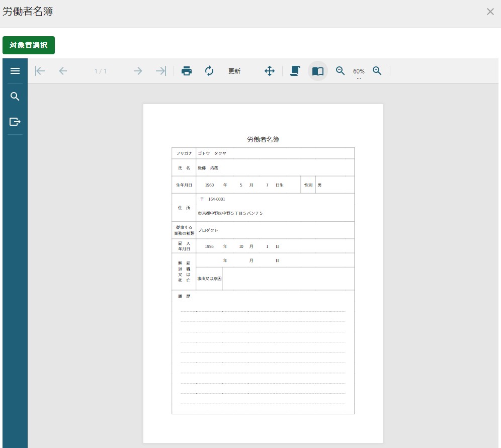Click the page number 1 / 1 field
The height and width of the screenshot is (448, 501).
(101, 71)
